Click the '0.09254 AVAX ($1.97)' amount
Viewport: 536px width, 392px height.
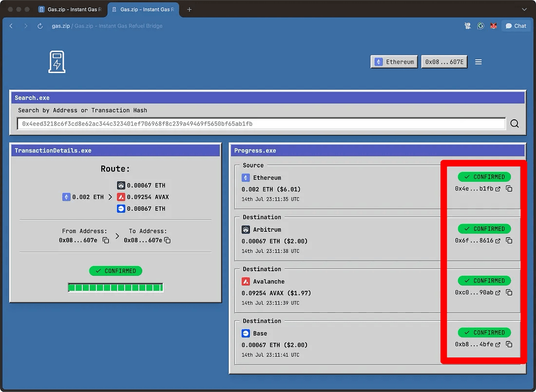tap(276, 293)
